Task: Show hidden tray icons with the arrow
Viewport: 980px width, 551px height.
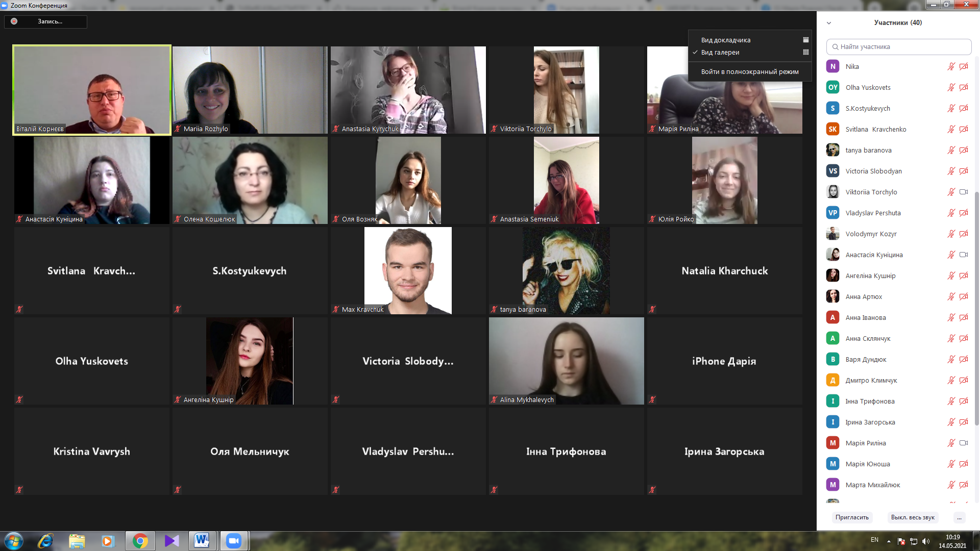Action: (889, 541)
